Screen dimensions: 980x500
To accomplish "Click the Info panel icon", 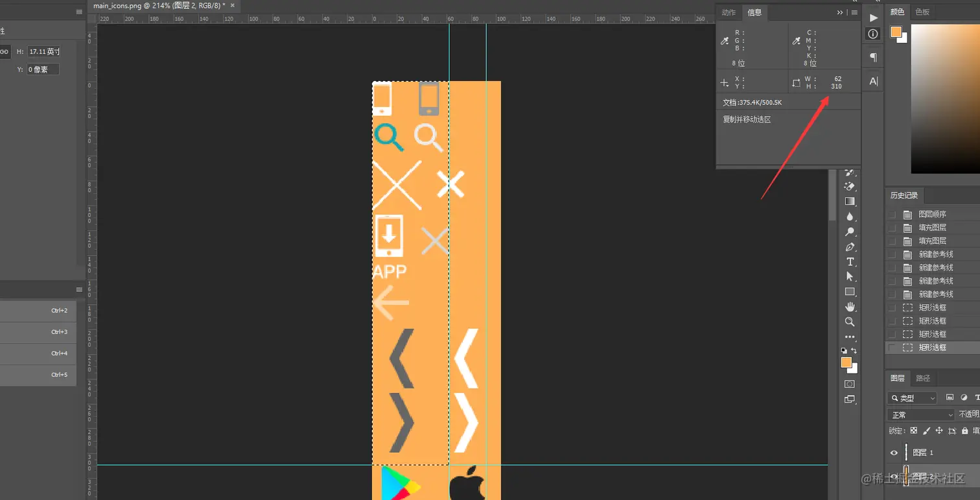I will [873, 34].
